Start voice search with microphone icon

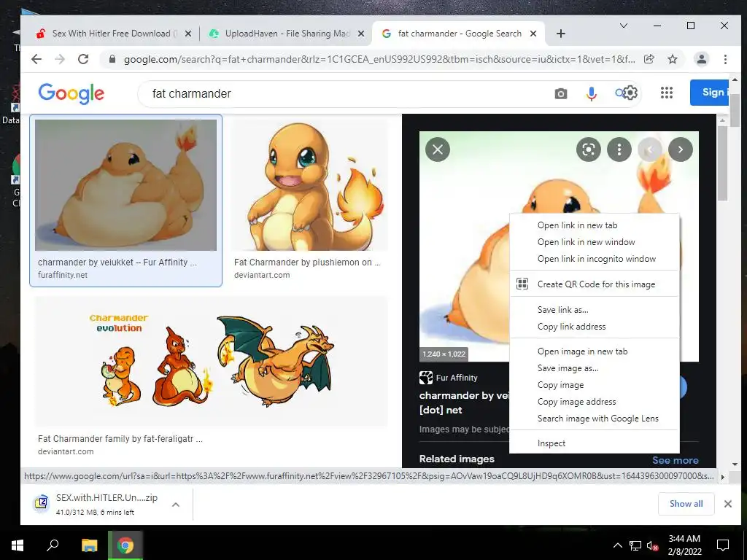[591, 94]
